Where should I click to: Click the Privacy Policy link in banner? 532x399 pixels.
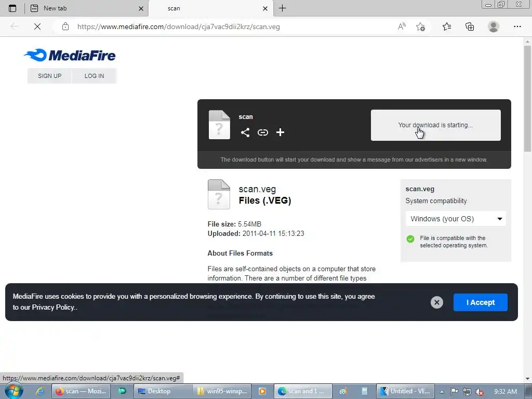coord(53,307)
